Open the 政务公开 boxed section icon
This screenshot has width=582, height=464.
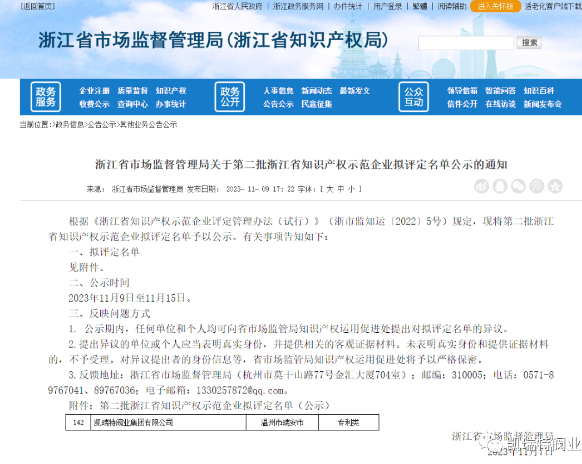[x=230, y=97]
